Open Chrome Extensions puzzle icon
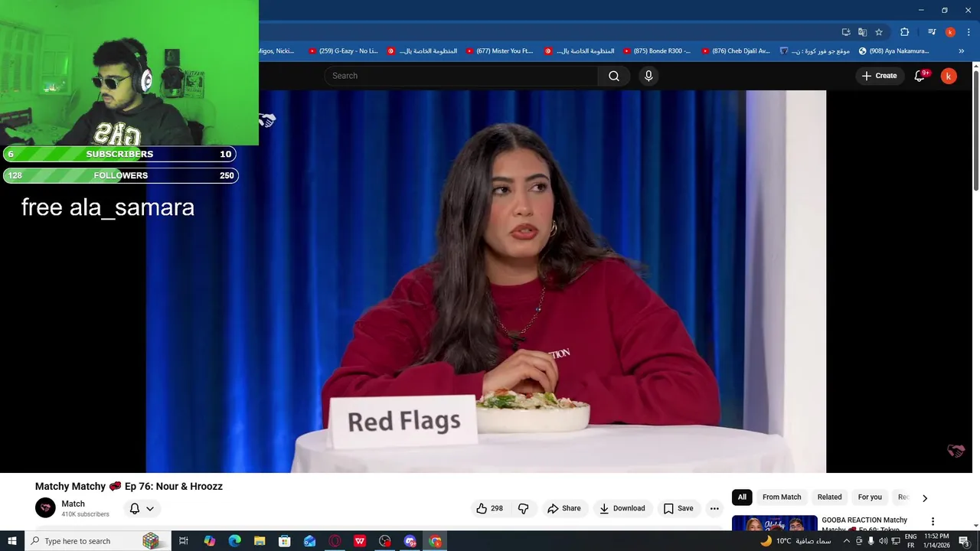Viewport: 980px width, 551px height. [904, 32]
